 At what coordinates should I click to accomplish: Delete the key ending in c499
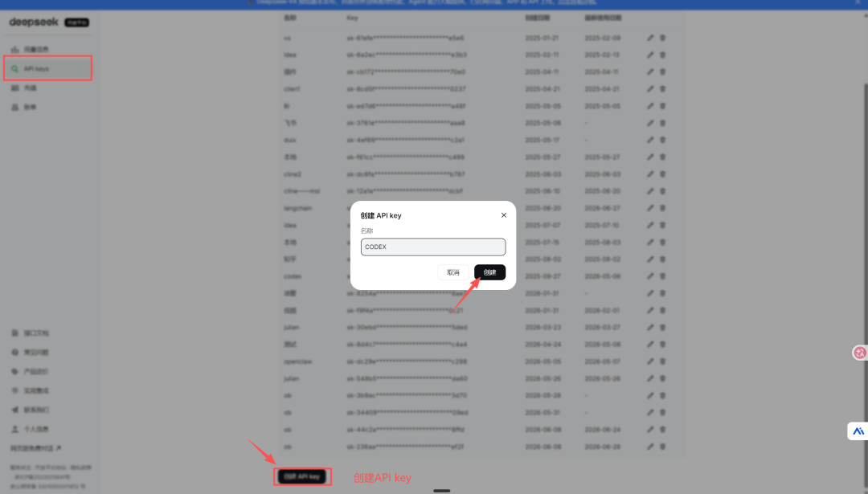[x=662, y=157]
